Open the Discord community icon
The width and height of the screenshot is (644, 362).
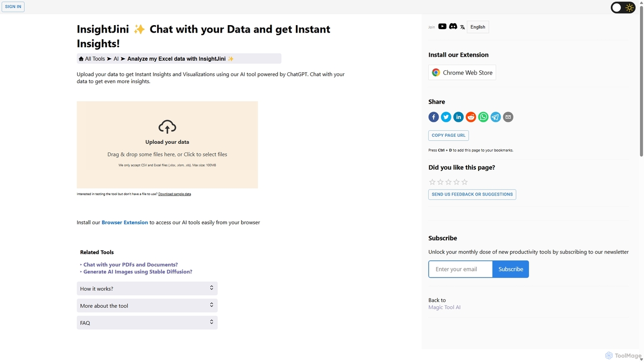tap(453, 27)
